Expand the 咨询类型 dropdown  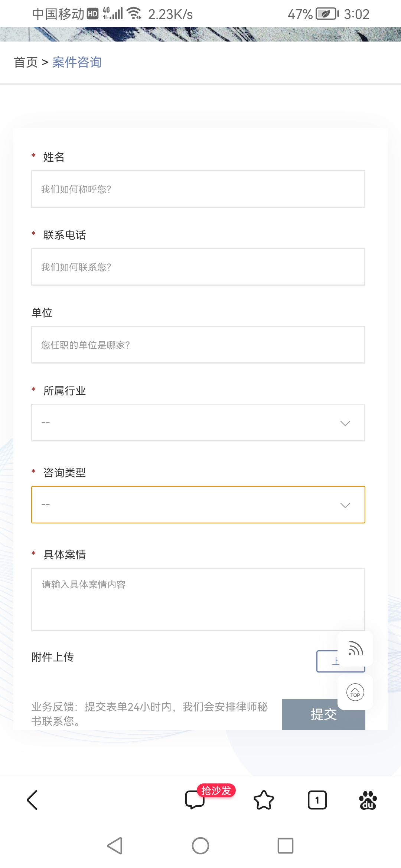click(x=198, y=505)
